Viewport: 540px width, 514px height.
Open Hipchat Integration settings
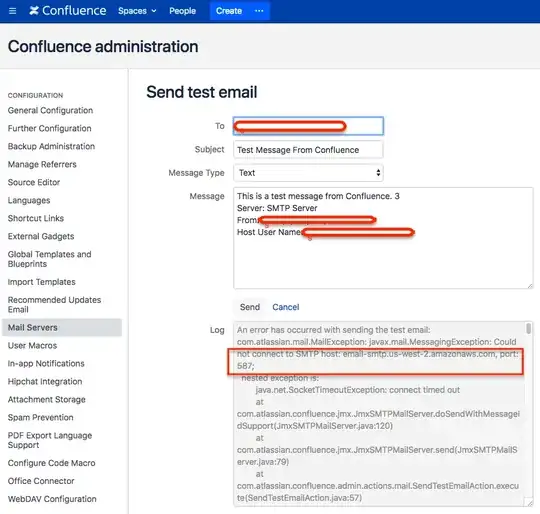[45, 381]
